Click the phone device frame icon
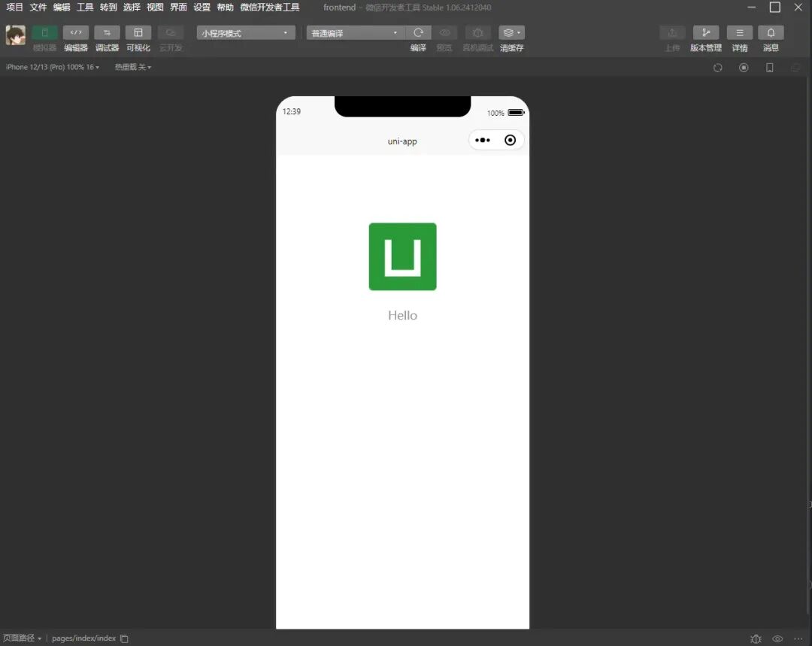812x646 pixels. [770, 68]
